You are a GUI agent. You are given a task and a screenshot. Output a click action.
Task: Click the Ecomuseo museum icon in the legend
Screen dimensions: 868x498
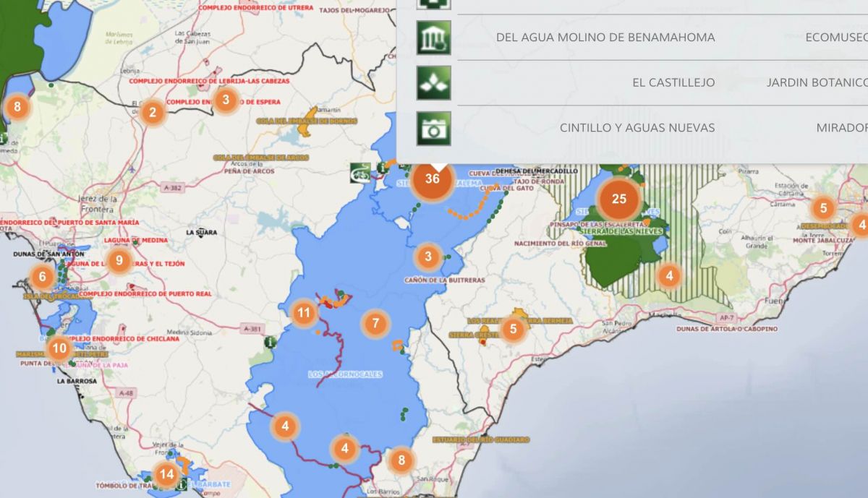point(432,38)
